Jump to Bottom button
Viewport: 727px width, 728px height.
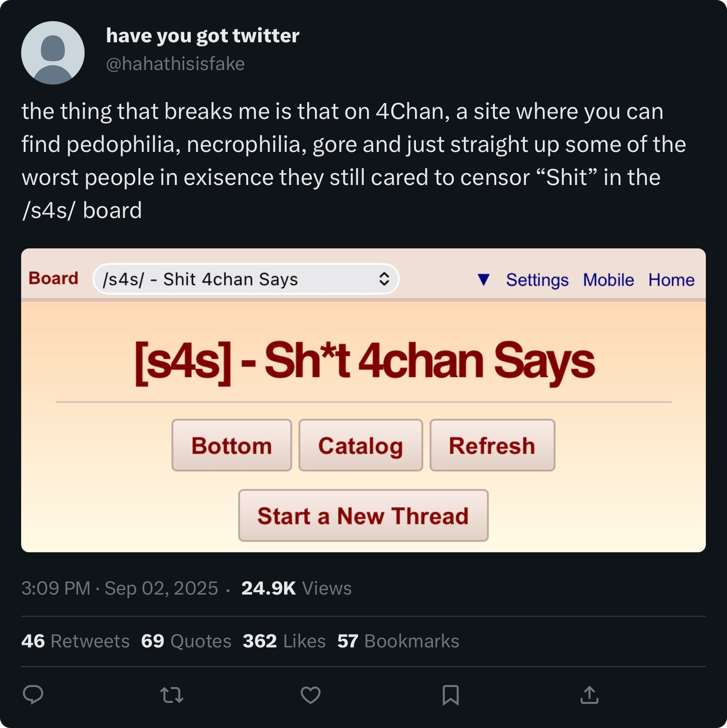[232, 445]
